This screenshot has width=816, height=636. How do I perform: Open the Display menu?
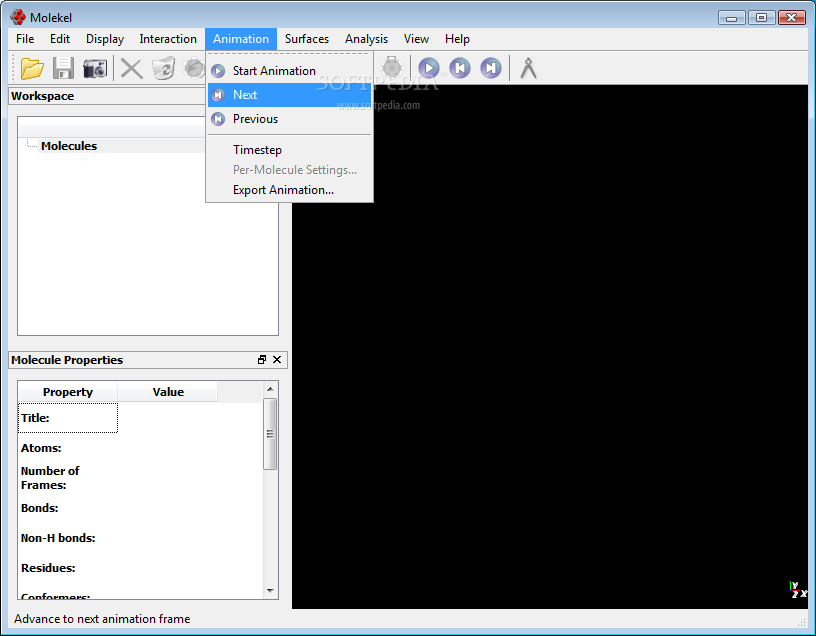[x=105, y=39]
